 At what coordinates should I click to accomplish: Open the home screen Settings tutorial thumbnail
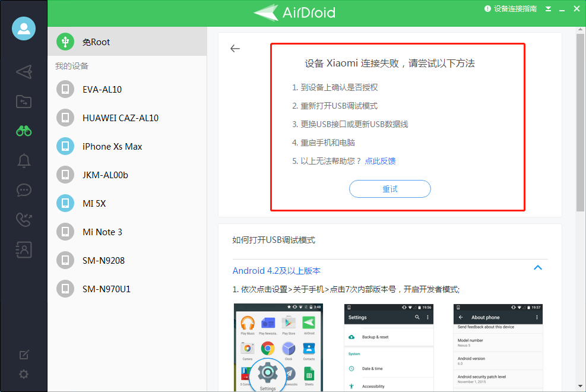(278, 347)
